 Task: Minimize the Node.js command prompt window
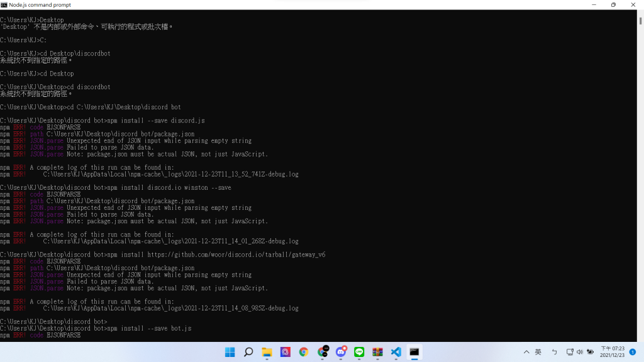(594, 5)
